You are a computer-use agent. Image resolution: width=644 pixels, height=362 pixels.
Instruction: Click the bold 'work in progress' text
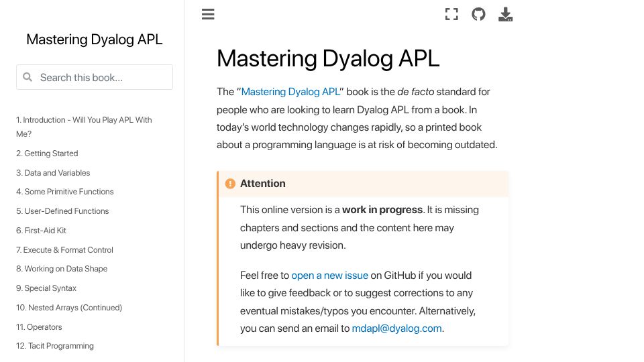[382, 210]
